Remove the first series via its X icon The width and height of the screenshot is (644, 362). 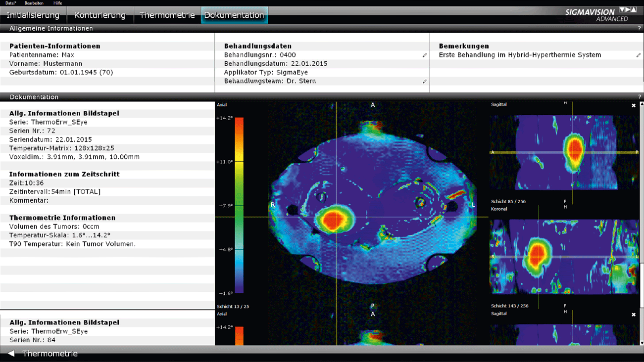[x=634, y=105]
